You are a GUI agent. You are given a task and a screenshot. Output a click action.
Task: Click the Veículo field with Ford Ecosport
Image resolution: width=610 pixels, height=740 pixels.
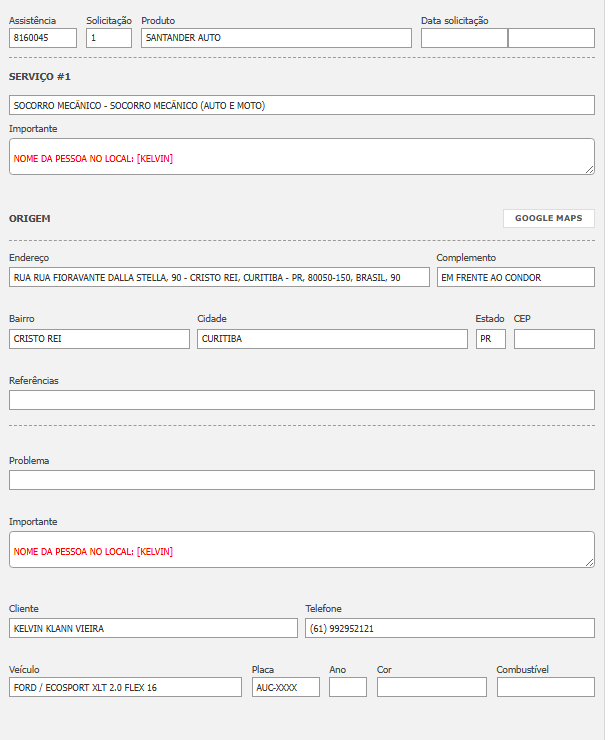click(125, 687)
